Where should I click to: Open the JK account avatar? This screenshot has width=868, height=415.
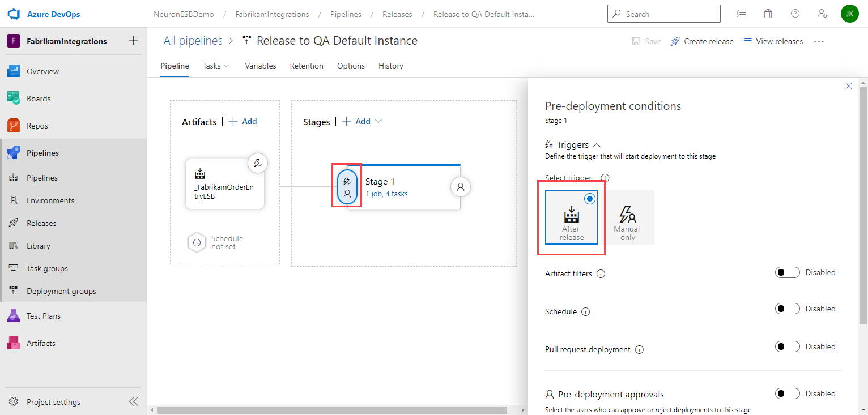point(850,14)
